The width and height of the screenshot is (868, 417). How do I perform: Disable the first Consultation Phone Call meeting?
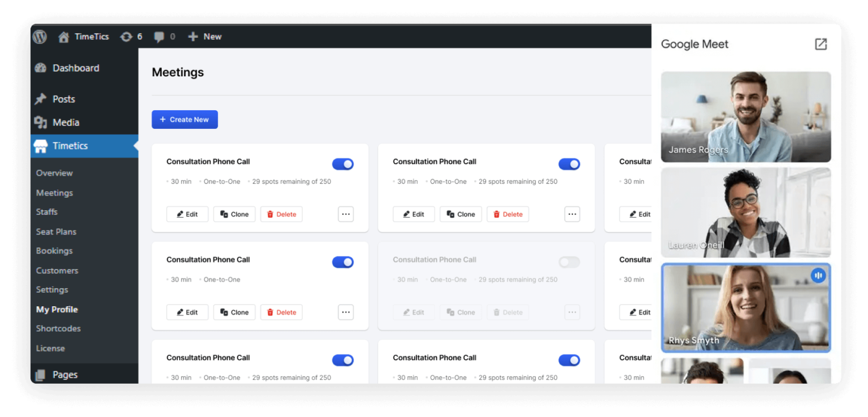tap(343, 164)
